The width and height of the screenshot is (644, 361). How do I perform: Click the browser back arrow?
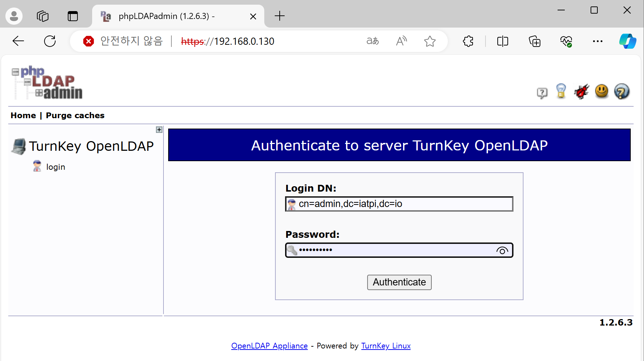tap(18, 41)
